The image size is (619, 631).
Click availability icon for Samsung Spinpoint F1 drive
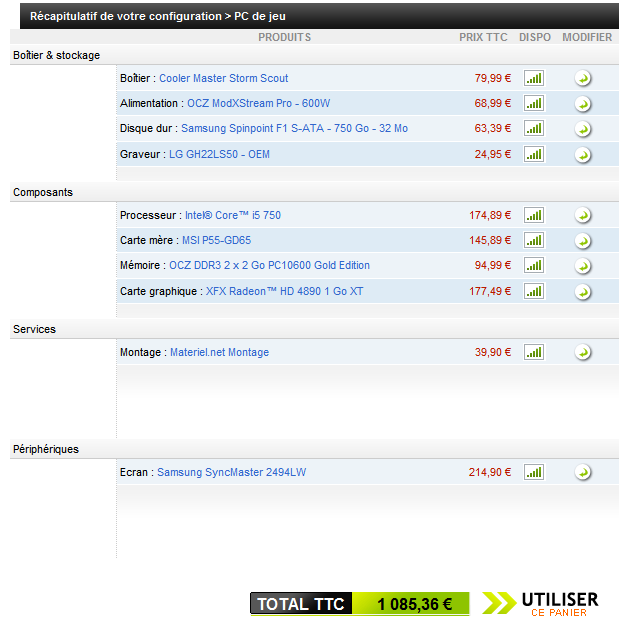(x=534, y=129)
